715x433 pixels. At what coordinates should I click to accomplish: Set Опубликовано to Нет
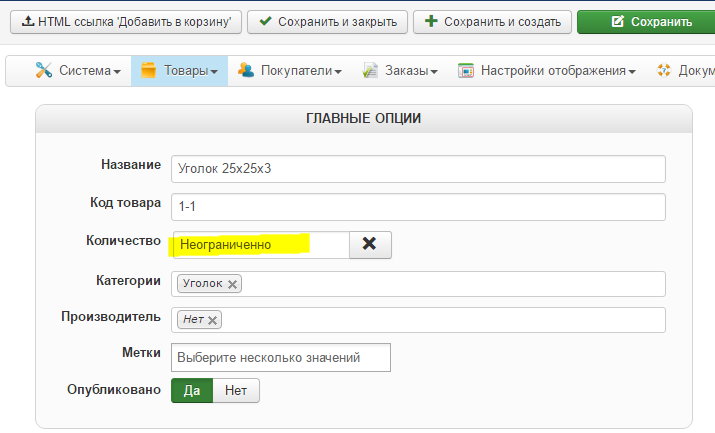pos(236,390)
